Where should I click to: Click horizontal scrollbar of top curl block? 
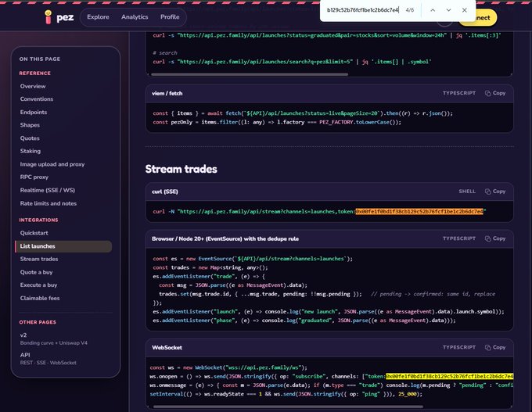pyautogui.click(x=250, y=74)
